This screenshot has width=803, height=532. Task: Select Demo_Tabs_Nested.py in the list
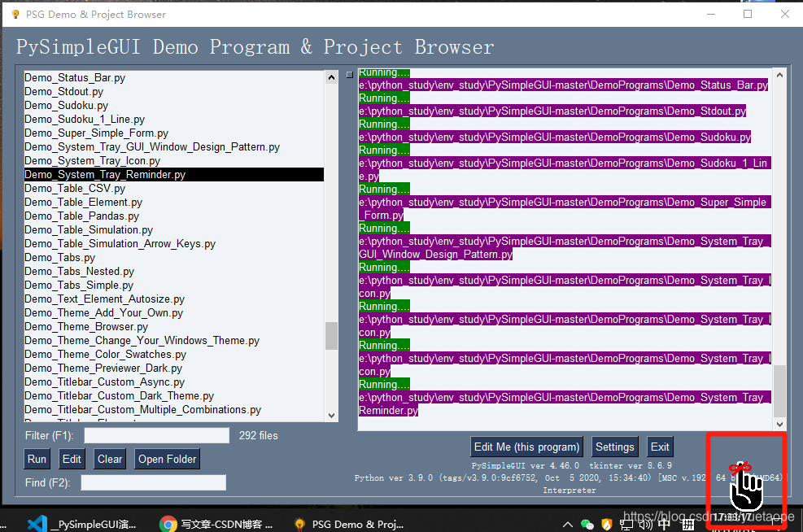tap(174, 272)
